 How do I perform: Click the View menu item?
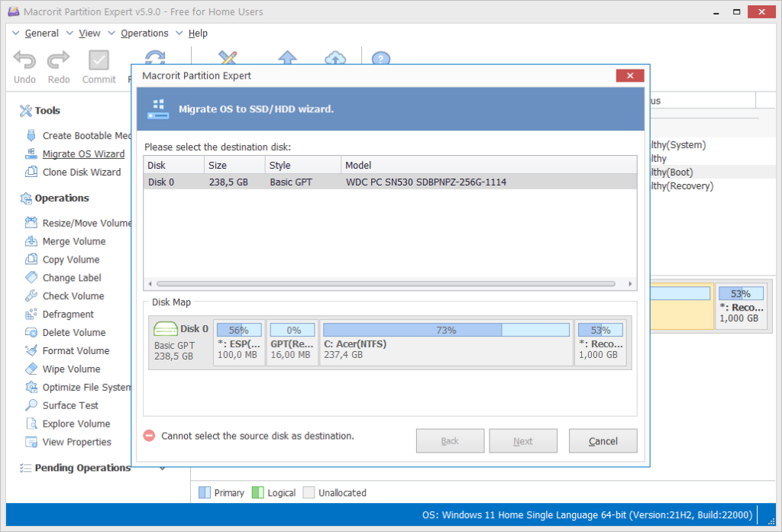(90, 33)
